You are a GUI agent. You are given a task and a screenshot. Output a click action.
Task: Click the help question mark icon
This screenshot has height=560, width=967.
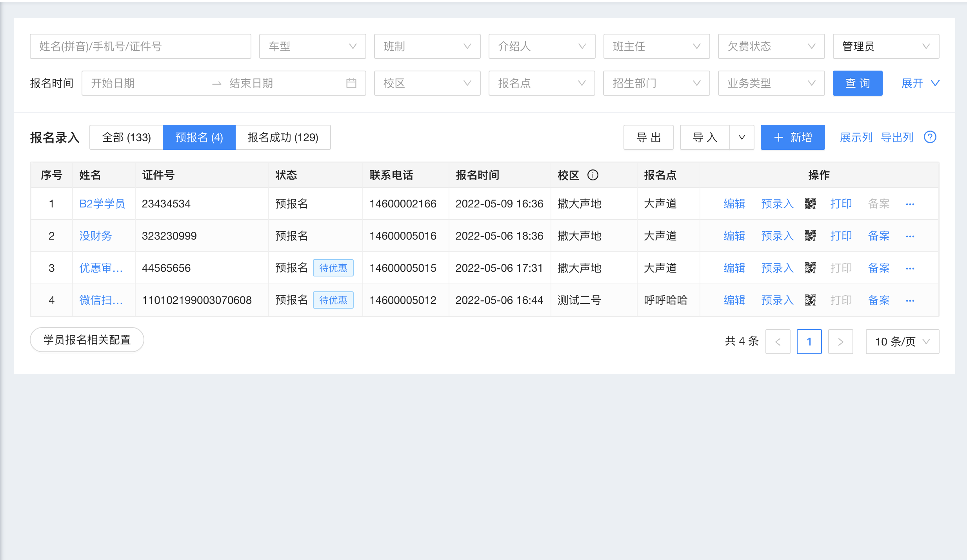pyautogui.click(x=930, y=137)
